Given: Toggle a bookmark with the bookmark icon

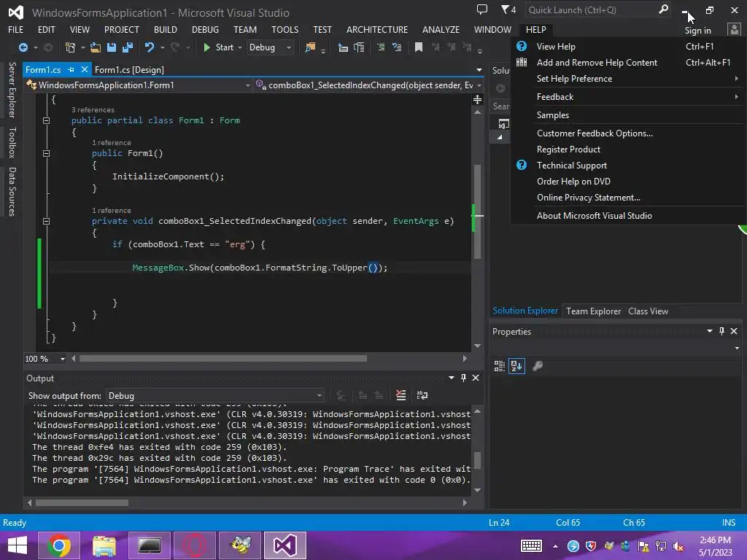Looking at the screenshot, I should pyautogui.click(x=419, y=47).
